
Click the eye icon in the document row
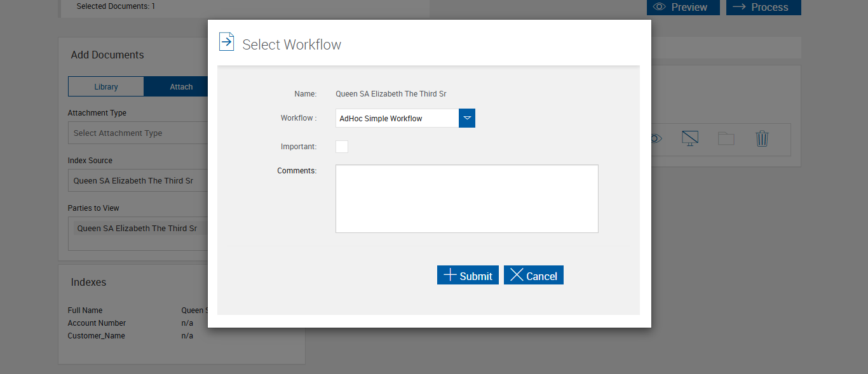pos(656,138)
